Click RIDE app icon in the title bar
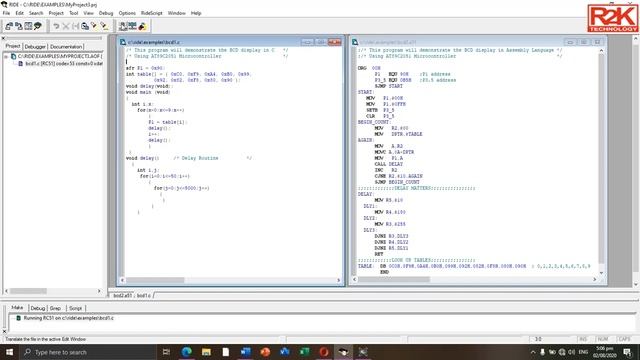This screenshot has height=360, width=640. point(4,4)
